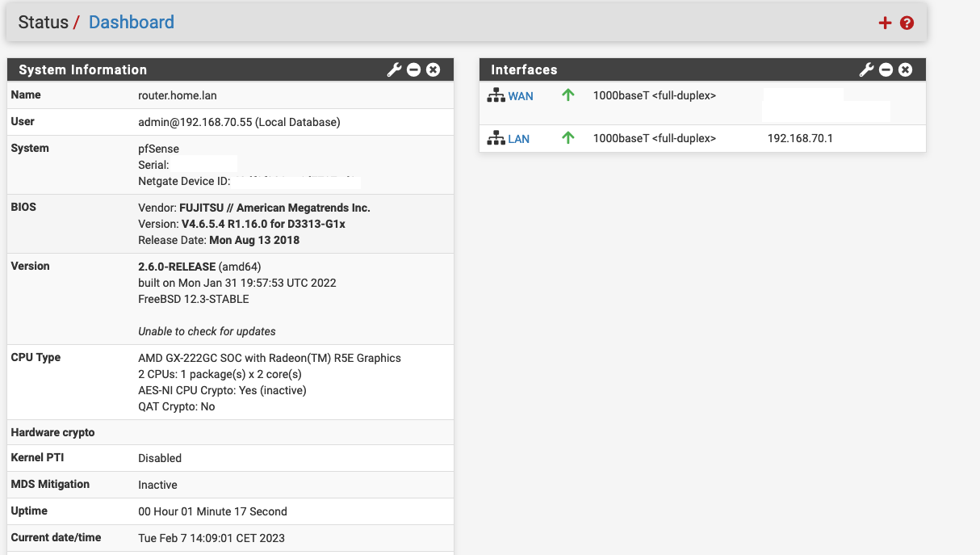Screen dimensions: 980x555
Task: Collapse the System Information widget with minus icon
Action: [x=414, y=69]
